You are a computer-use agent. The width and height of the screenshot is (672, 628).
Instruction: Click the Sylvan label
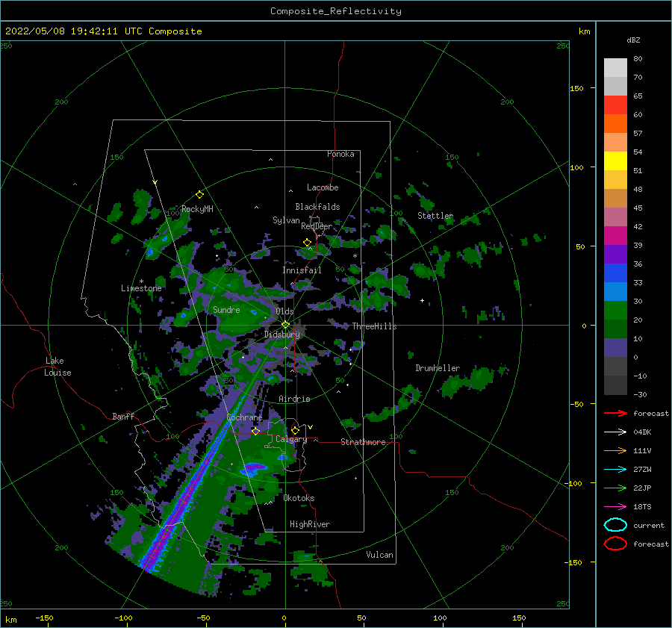(286, 220)
